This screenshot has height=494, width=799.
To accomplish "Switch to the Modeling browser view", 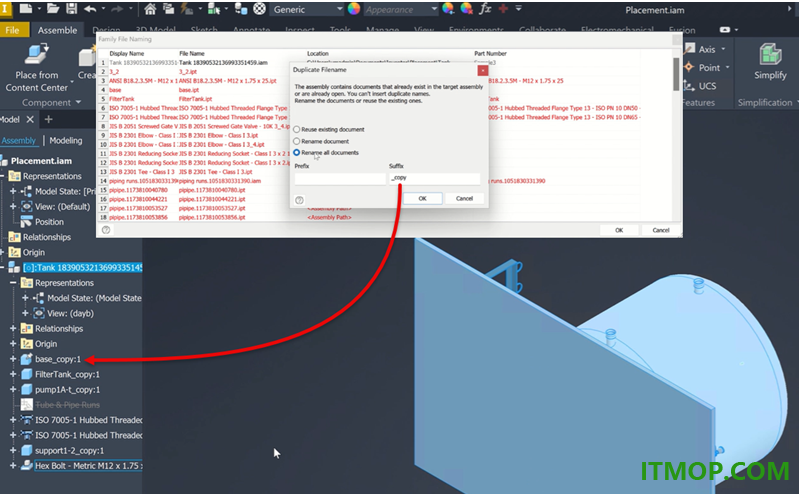I will [66, 141].
